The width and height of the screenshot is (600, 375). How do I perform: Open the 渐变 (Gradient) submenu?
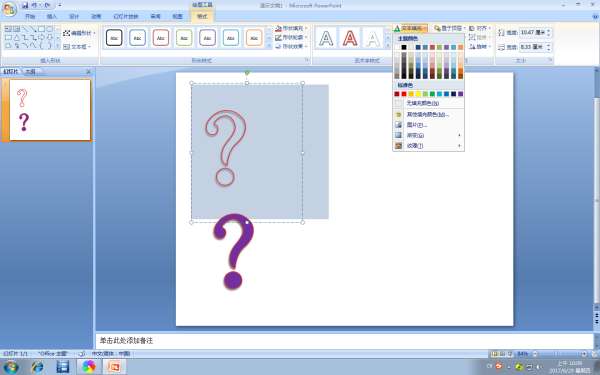[429, 135]
